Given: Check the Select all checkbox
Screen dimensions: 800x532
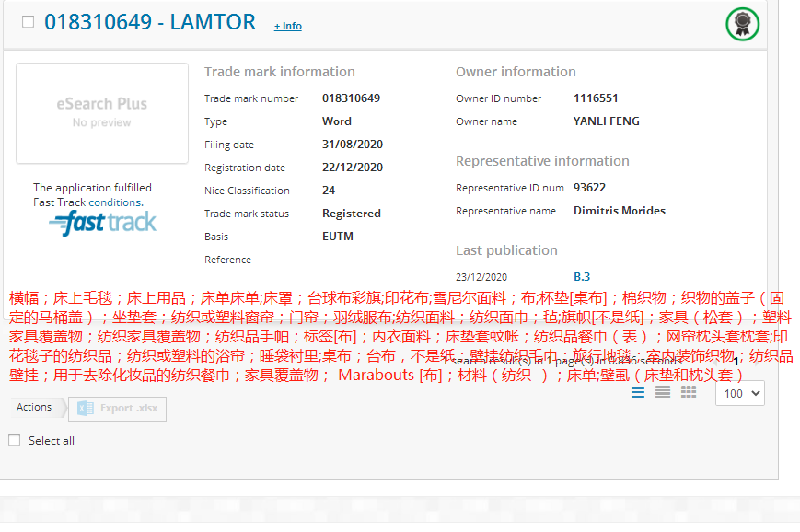Looking at the screenshot, I should (x=15, y=441).
